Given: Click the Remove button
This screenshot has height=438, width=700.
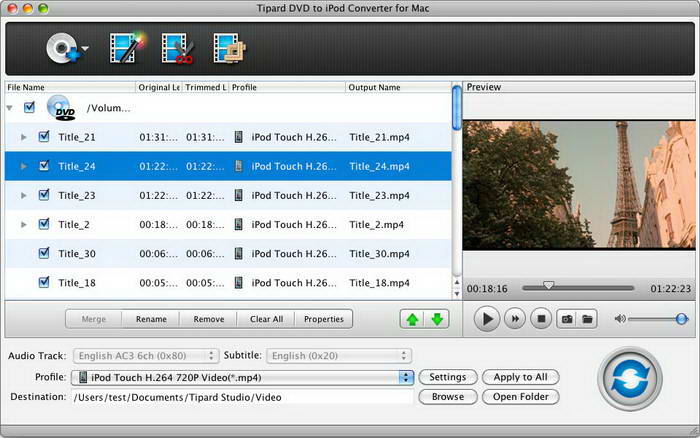Looking at the screenshot, I should click(208, 319).
